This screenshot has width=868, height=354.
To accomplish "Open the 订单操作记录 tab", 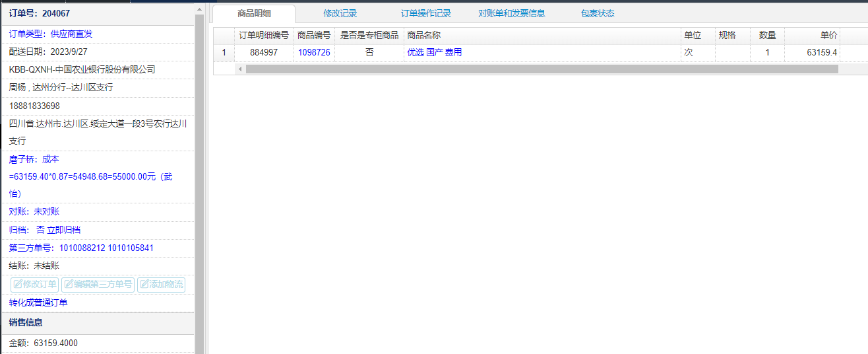I will tap(426, 13).
